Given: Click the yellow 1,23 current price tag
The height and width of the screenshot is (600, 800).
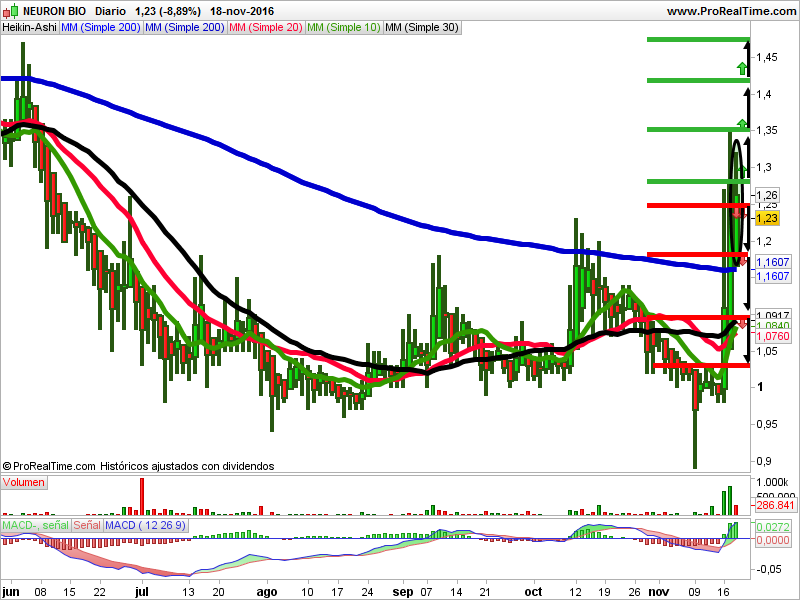Looking at the screenshot, I should pyautogui.click(x=767, y=218).
